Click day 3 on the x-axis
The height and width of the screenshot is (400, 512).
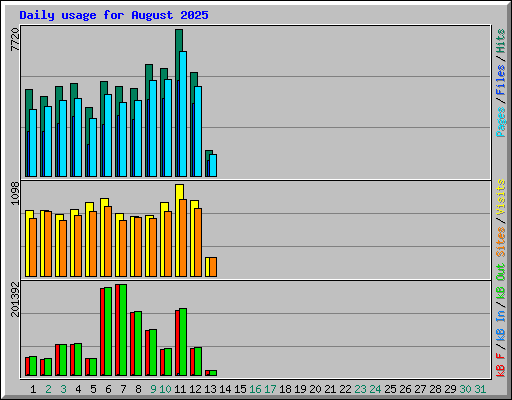pyautogui.click(x=63, y=389)
